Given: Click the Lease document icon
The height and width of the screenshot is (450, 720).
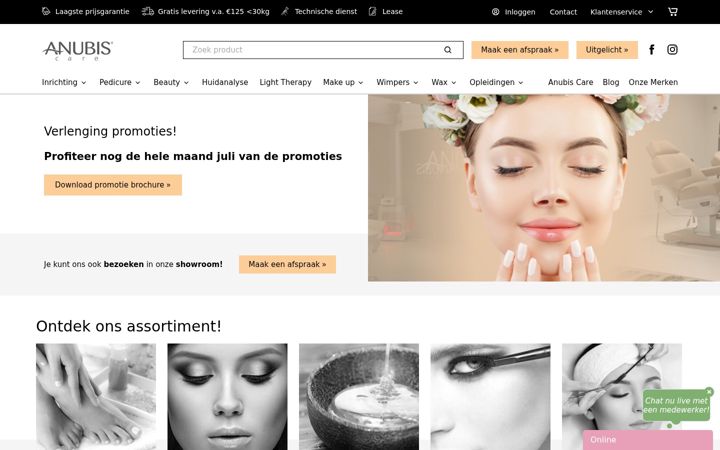Looking at the screenshot, I should pos(372,11).
